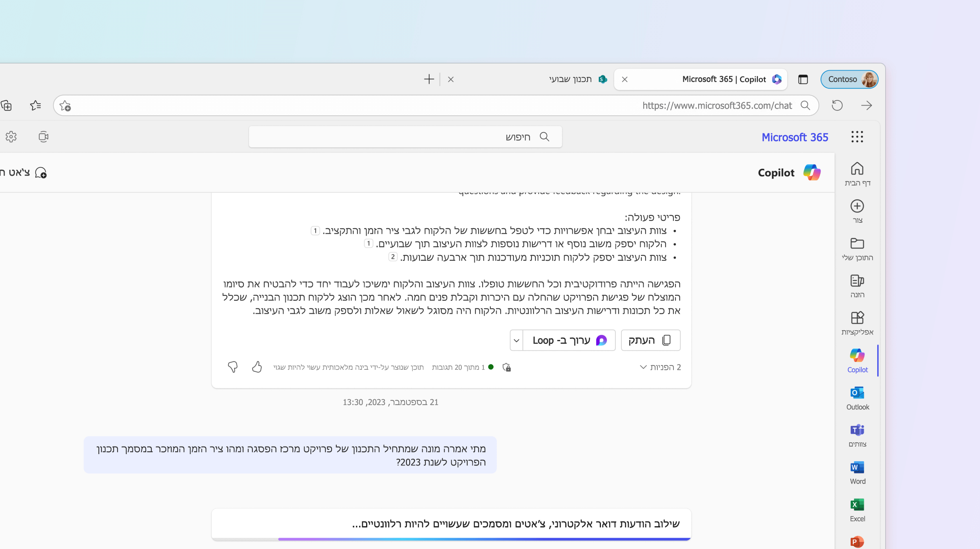Close the Microsoft 365 Copilot tab
The image size is (980, 549).
(x=625, y=80)
